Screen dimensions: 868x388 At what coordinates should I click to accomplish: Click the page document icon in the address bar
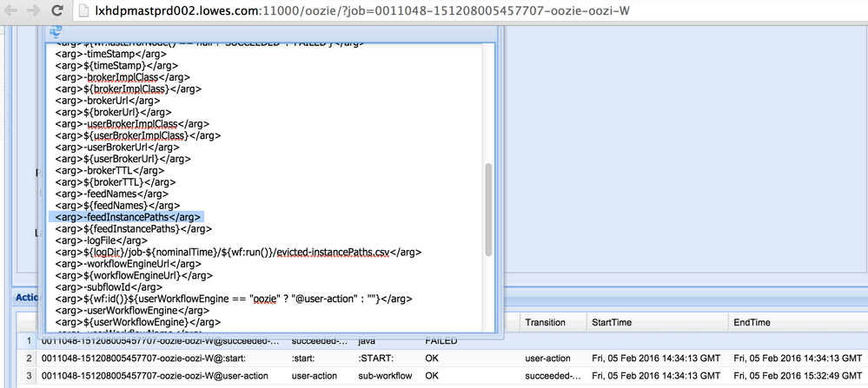pyautogui.click(x=83, y=10)
